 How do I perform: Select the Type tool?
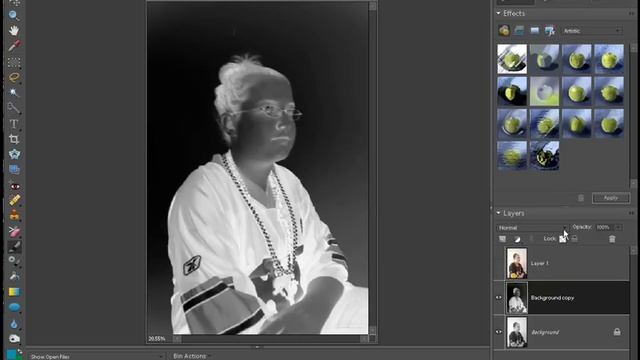tap(14, 123)
